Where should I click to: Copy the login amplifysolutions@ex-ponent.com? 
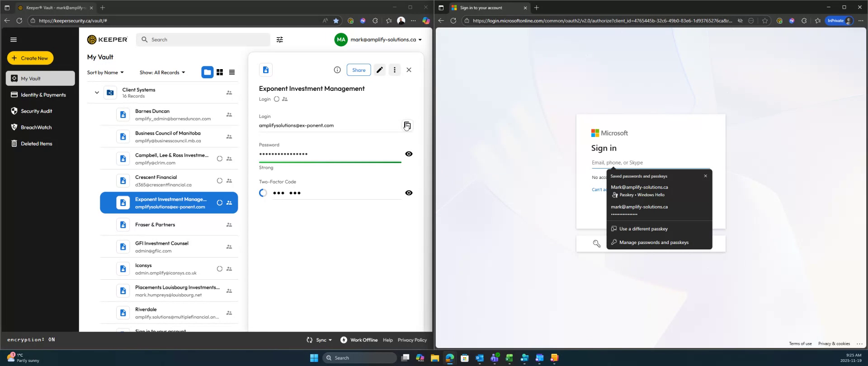point(407,125)
